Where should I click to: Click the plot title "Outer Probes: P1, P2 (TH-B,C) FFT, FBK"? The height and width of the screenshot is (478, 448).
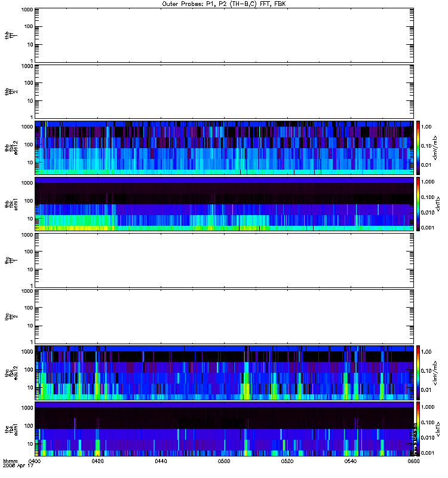(x=224, y=4)
